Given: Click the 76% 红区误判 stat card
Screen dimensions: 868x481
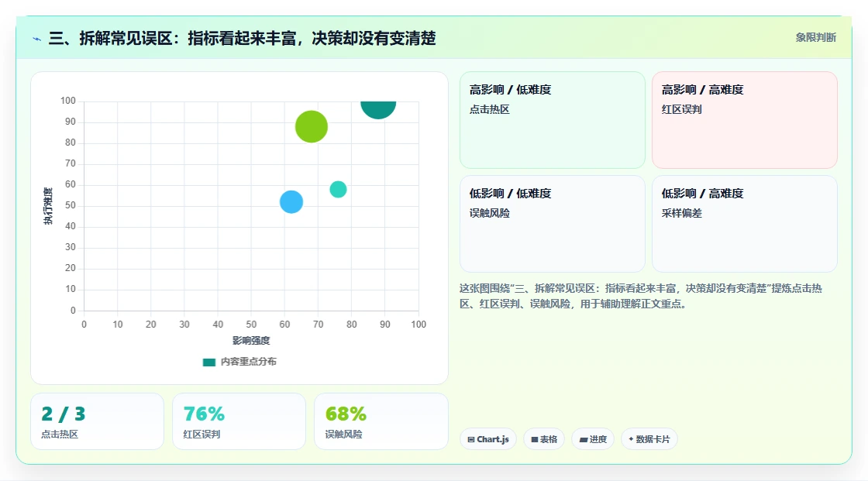Looking at the screenshot, I should click(239, 421).
